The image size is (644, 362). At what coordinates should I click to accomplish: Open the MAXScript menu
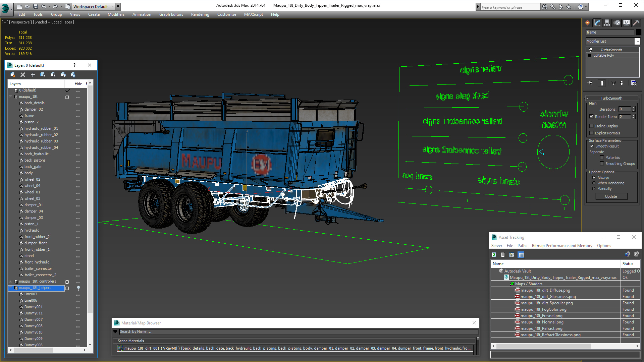pyautogui.click(x=254, y=14)
